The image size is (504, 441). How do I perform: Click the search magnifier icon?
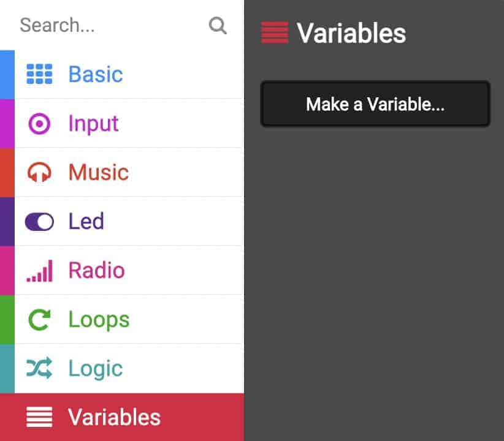click(x=218, y=25)
